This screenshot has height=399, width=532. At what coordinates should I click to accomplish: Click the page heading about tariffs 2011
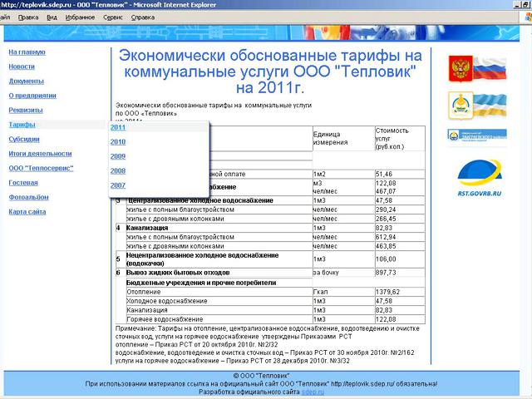(x=270, y=71)
